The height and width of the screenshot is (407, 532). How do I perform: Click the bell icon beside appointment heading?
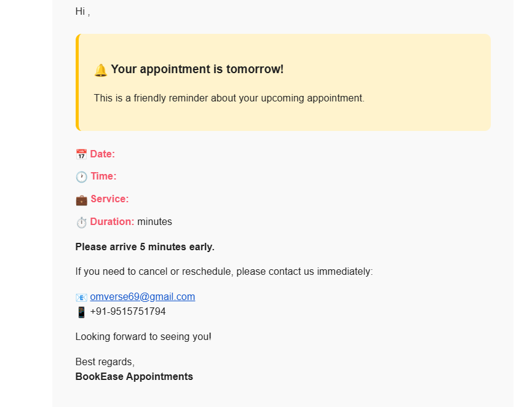(101, 70)
